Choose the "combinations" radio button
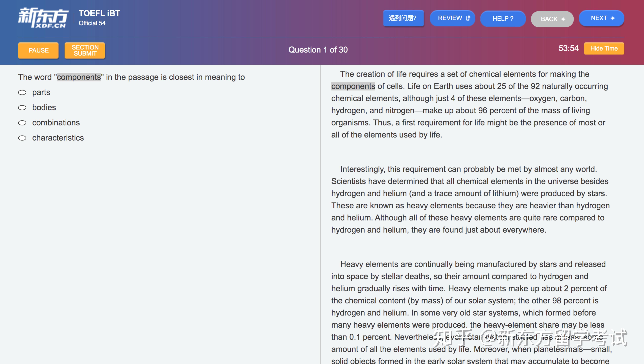 click(x=22, y=123)
